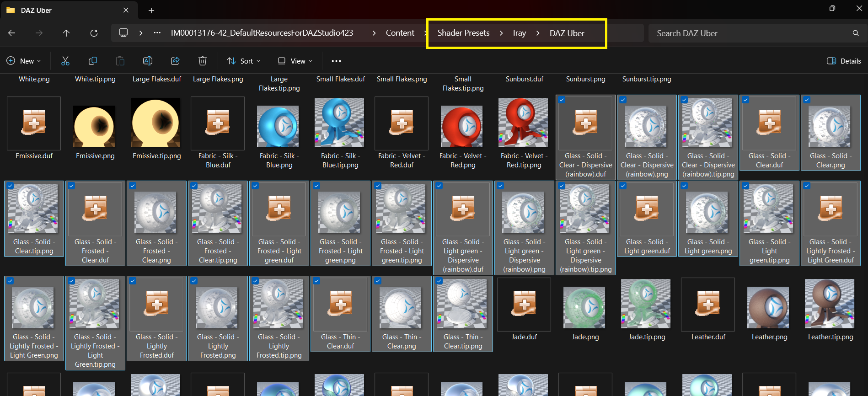The width and height of the screenshot is (868, 396).
Task: Navigate to IM00013176-42_DefaultResourcesForDAZStudio423 breadcrumb
Action: click(x=262, y=33)
